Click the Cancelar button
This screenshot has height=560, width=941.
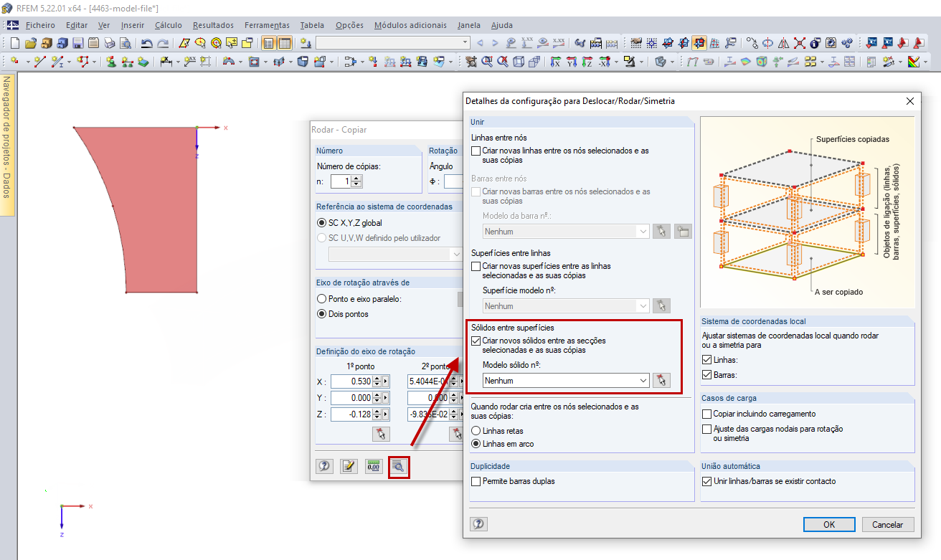click(x=888, y=524)
